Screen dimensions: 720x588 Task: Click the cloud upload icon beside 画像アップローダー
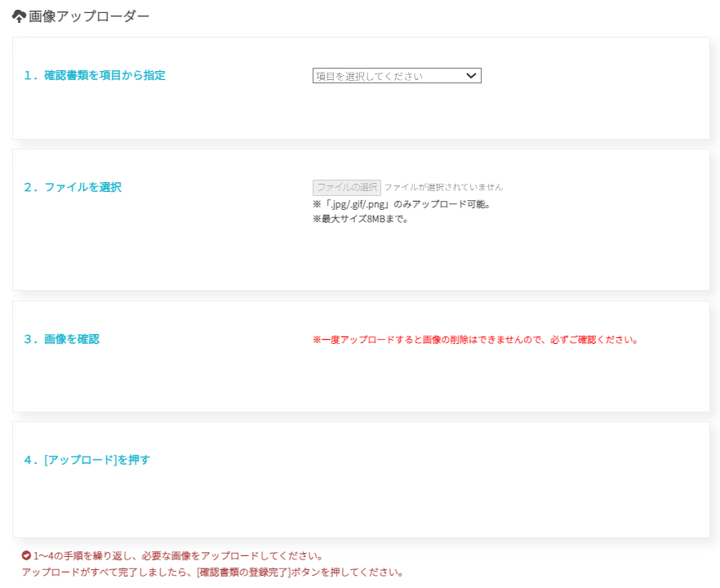(x=19, y=16)
